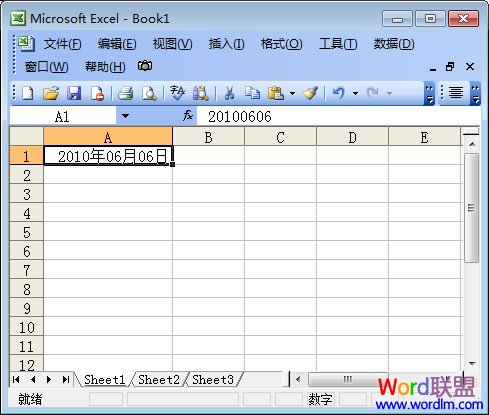489x415 pixels.
Task: Select the Format Painter brush
Action: click(311, 93)
